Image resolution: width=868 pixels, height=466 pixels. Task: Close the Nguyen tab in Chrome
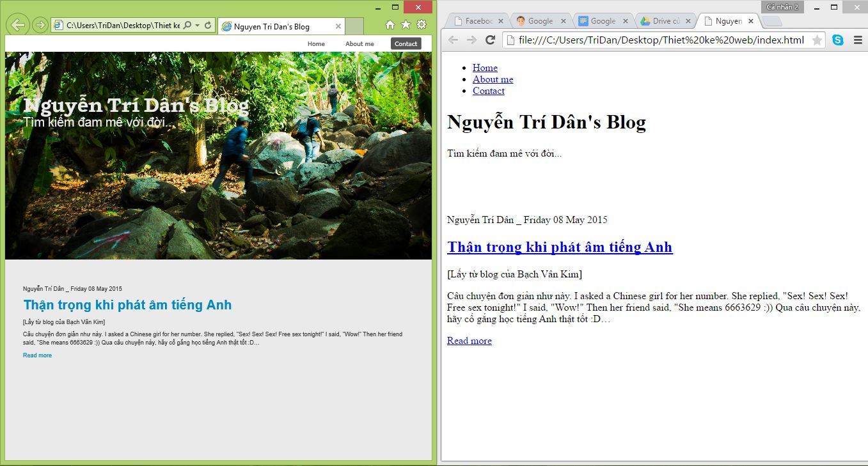coord(751,21)
